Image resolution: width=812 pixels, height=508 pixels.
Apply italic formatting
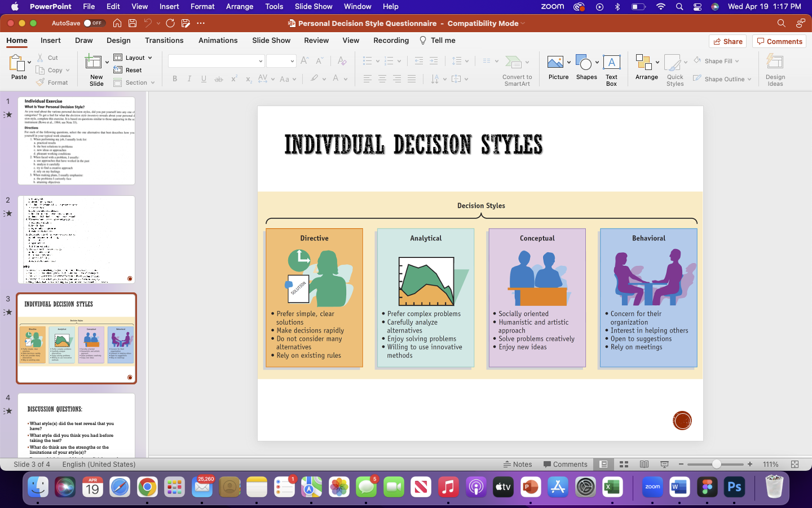[189, 79]
